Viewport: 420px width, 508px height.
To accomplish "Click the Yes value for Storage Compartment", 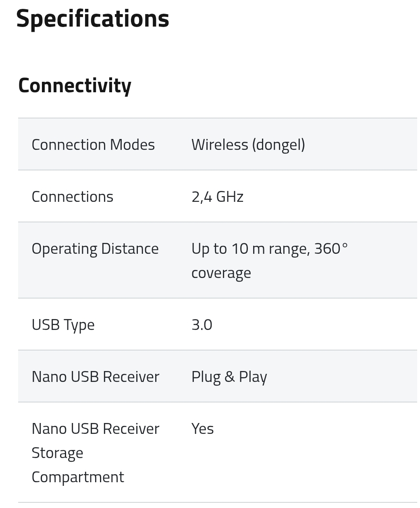I will click(x=202, y=429).
